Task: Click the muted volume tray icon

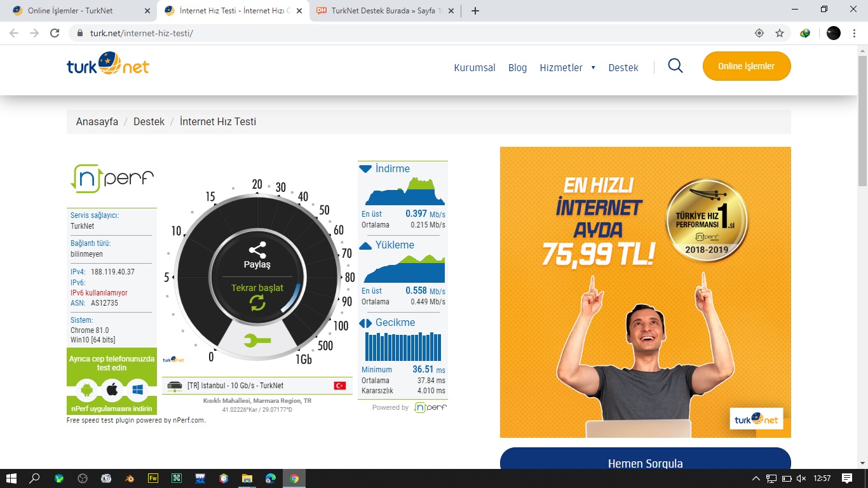Action: pos(801,478)
